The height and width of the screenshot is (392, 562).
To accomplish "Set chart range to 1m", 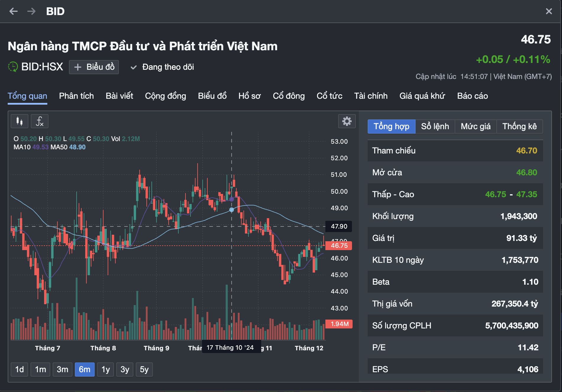I will pyautogui.click(x=41, y=370).
